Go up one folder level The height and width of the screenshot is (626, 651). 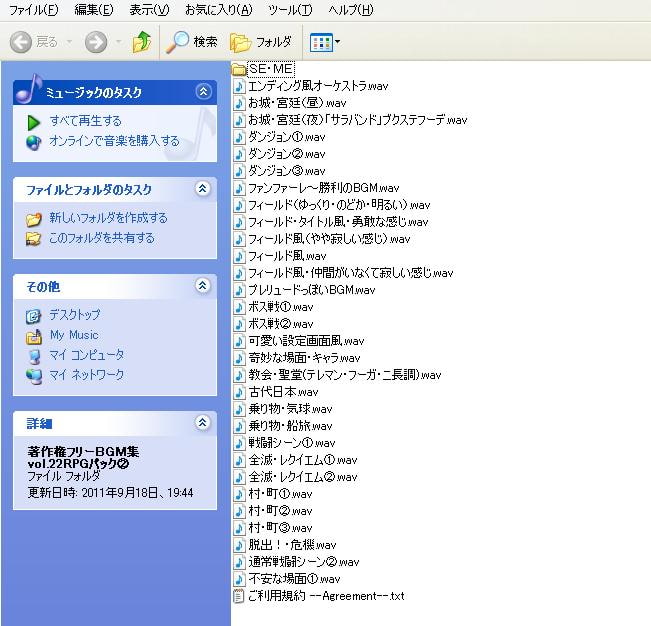142,42
